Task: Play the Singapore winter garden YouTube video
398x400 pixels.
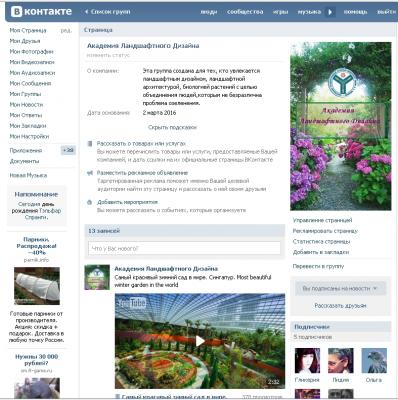Action: tap(200, 341)
